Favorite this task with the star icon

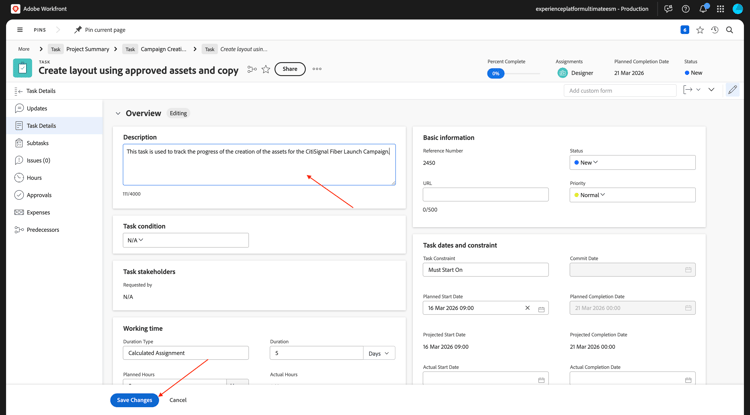click(x=266, y=69)
